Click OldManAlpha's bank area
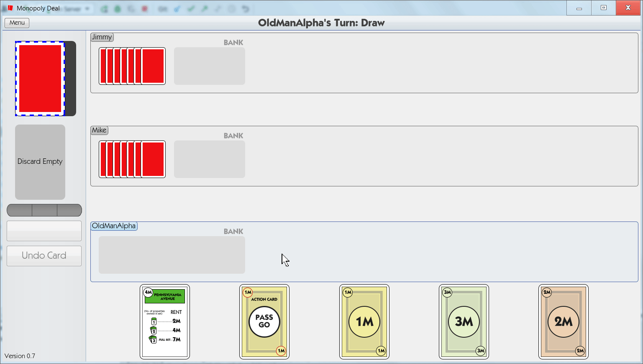The height and width of the screenshot is (364, 643). click(x=172, y=255)
